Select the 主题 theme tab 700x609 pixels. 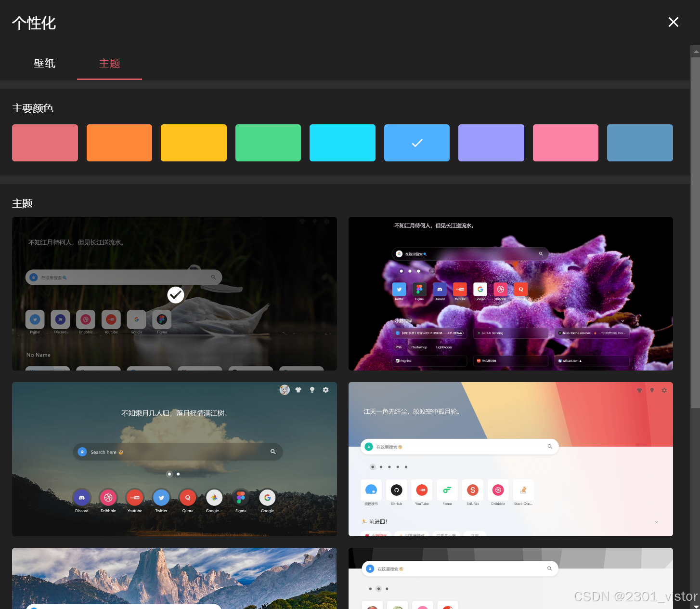[109, 63]
